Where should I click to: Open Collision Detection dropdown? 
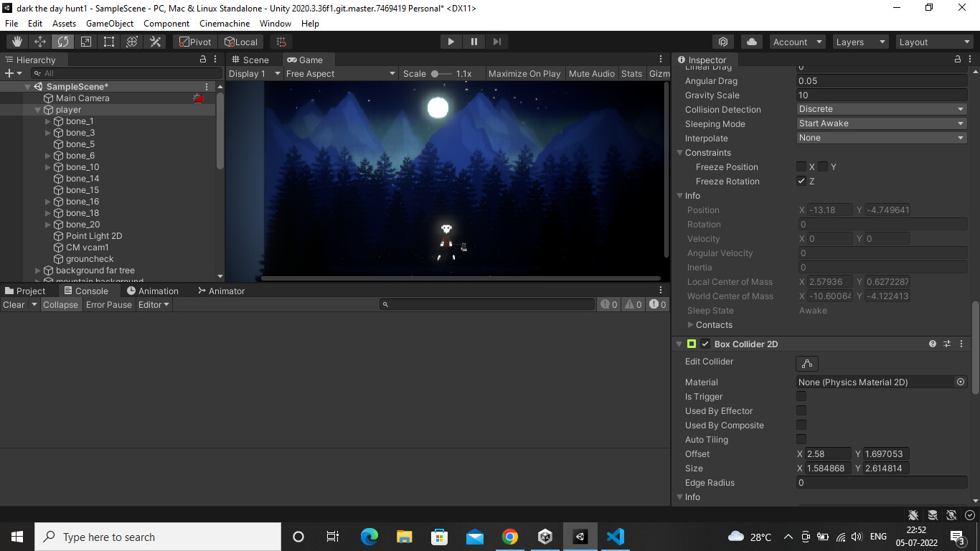point(882,109)
